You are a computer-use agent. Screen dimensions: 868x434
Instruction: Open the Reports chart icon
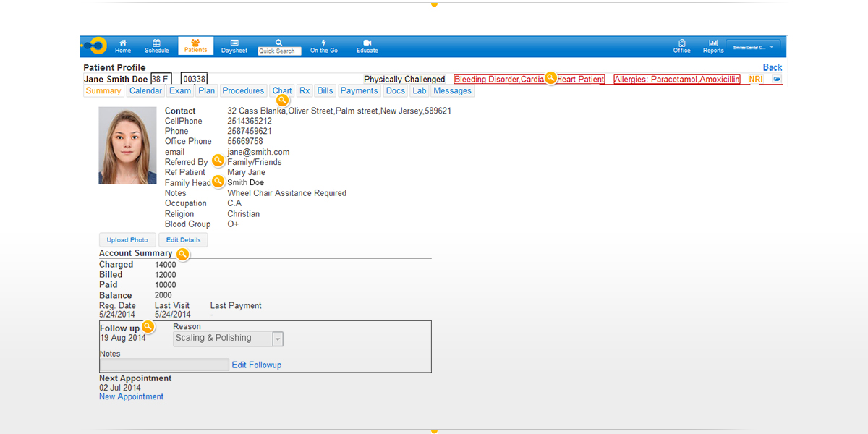(x=713, y=43)
